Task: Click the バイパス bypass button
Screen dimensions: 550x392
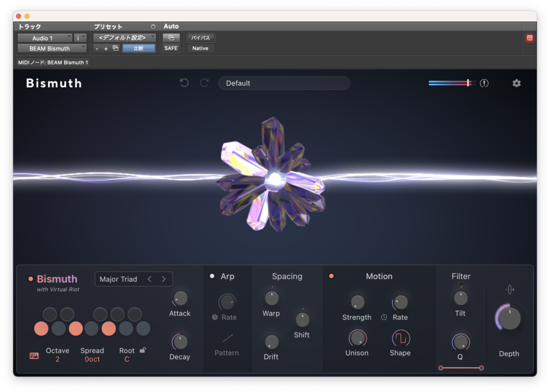Action: [201, 38]
